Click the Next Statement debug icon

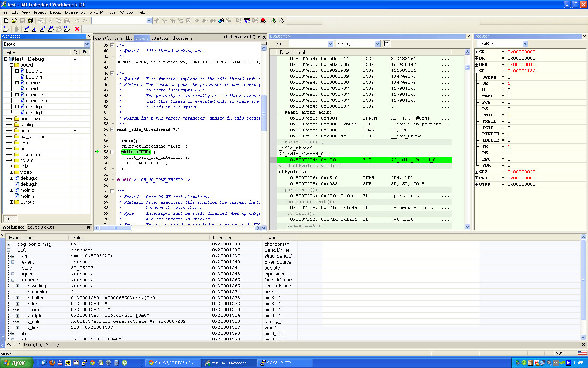click(51, 29)
